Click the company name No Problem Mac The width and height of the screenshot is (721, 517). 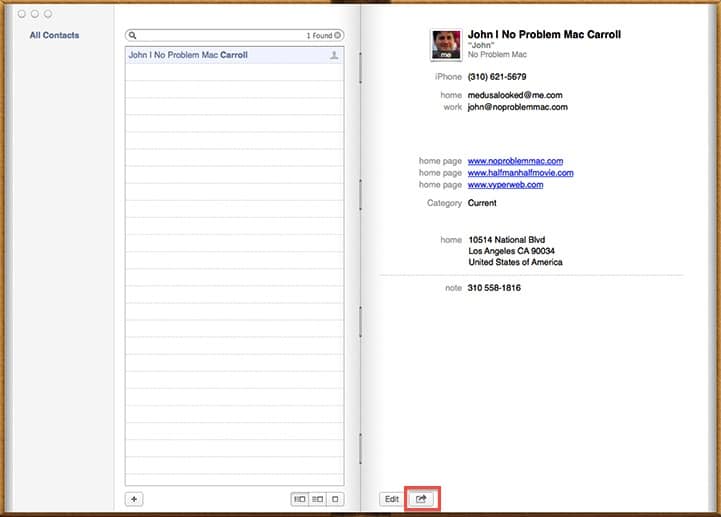497,54
